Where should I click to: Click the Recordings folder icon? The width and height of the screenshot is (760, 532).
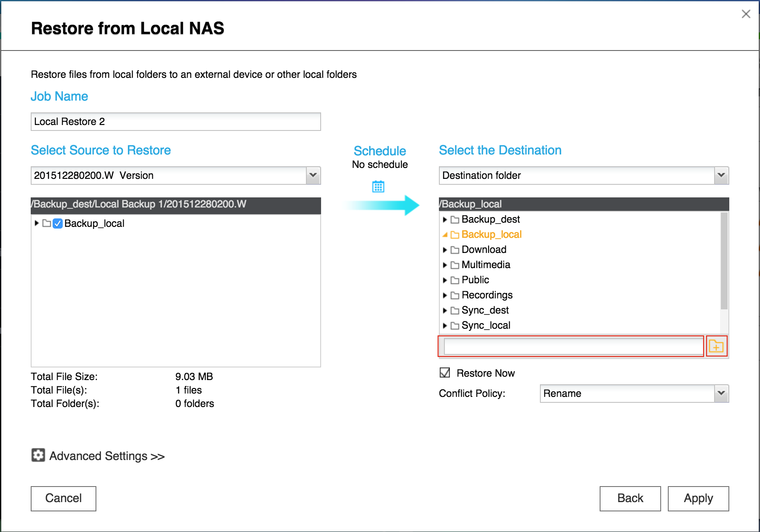(x=455, y=295)
